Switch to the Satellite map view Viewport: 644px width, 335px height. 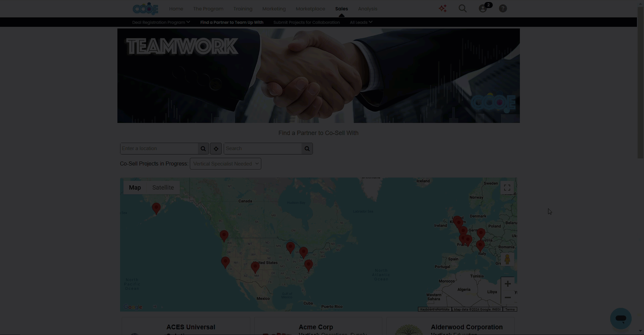163,188
